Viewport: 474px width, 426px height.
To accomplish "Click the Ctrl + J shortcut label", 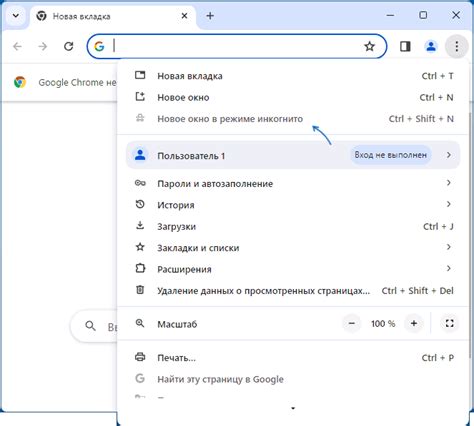I will [x=438, y=227].
